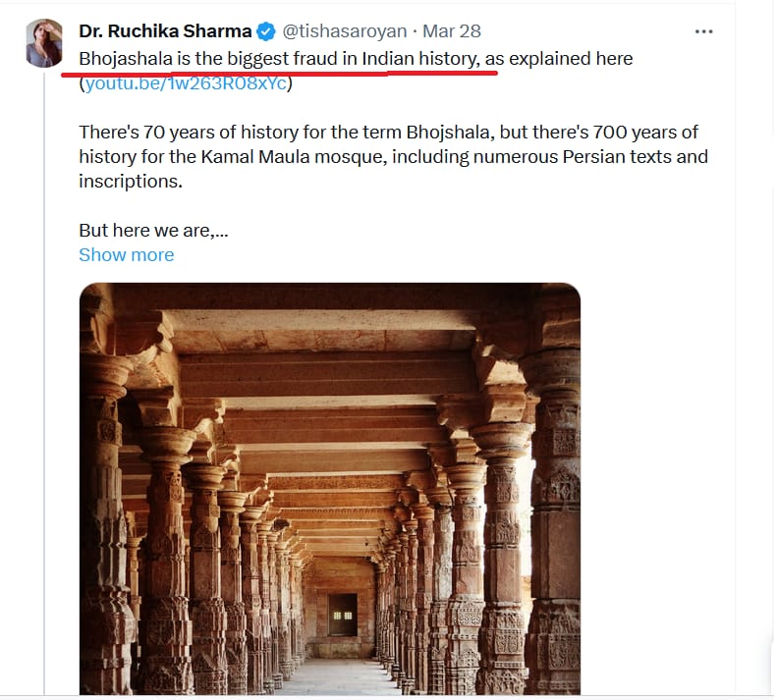Click the word 'inscriptions.' in the tweet
Viewport: 777px width, 700px height.
coord(131,182)
